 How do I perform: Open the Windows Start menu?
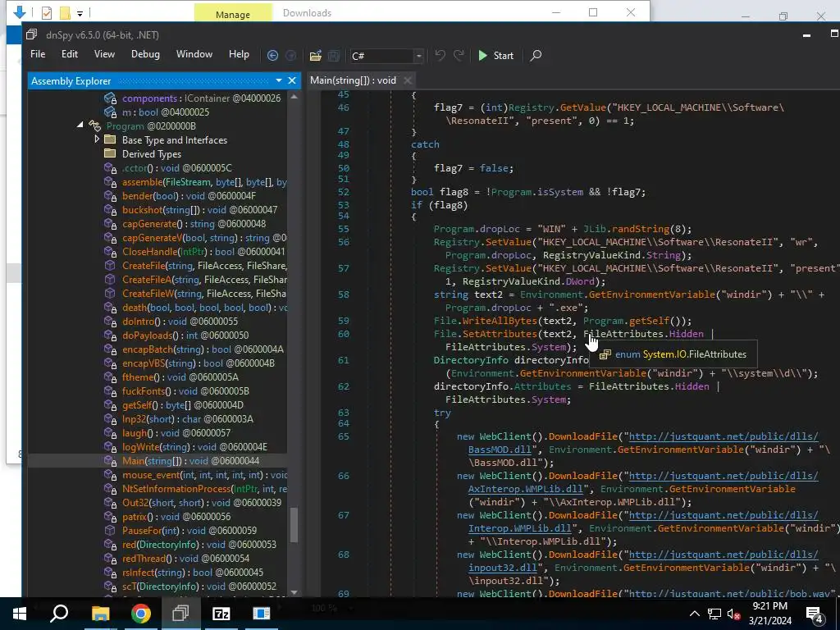(x=20, y=614)
